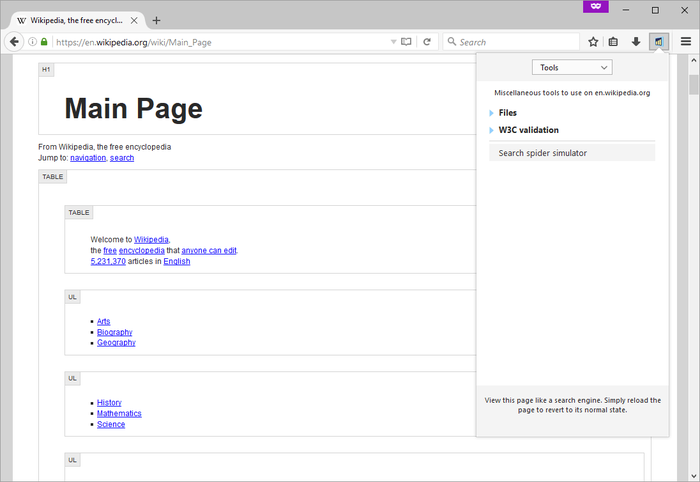This screenshot has width=700, height=482.
Task: Click the private browsing mask icon
Action: click(x=596, y=6)
